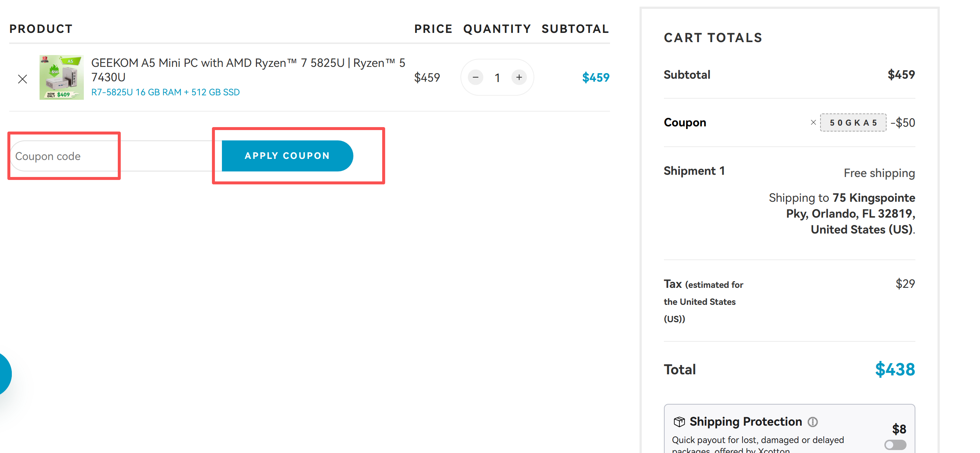This screenshot has height=453, width=980.
Task: Click the quantity number field
Action: click(497, 78)
